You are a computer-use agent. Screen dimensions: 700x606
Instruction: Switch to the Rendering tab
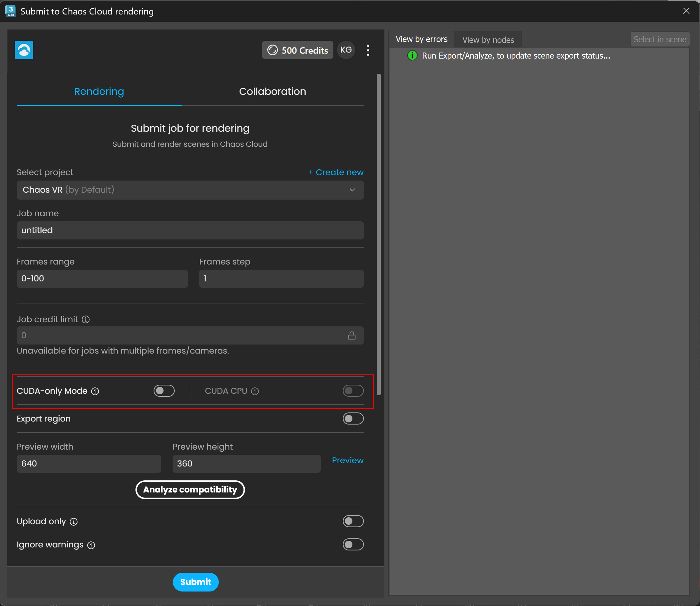tap(99, 91)
